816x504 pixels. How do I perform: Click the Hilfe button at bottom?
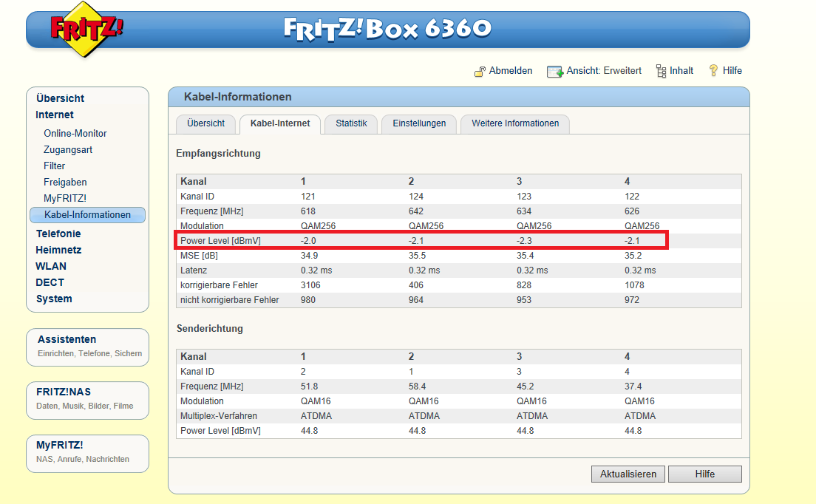pos(704,474)
